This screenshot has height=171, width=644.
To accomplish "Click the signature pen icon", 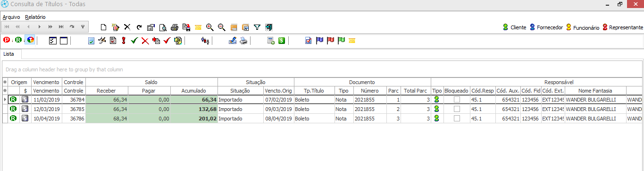I will 233,41.
